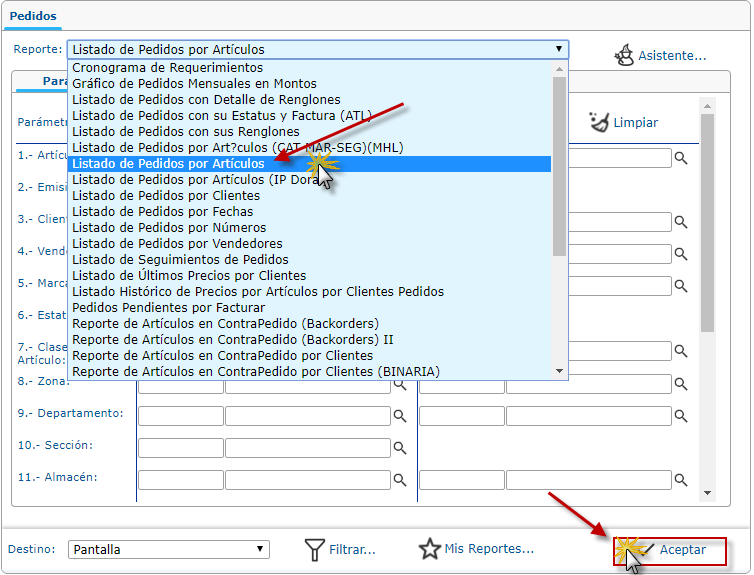The height and width of the screenshot is (575, 754).
Task: Click parameters panel scrollbar up arrow
Action: (x=707, y=106)
